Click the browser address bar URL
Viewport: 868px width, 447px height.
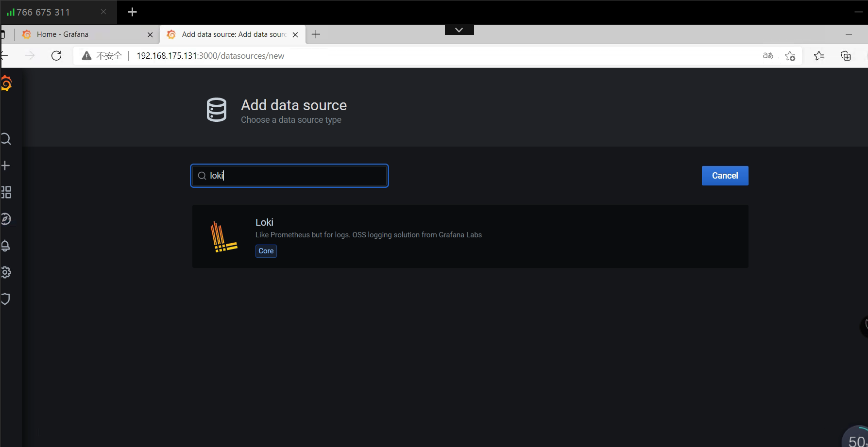click(x=210, y=56)
